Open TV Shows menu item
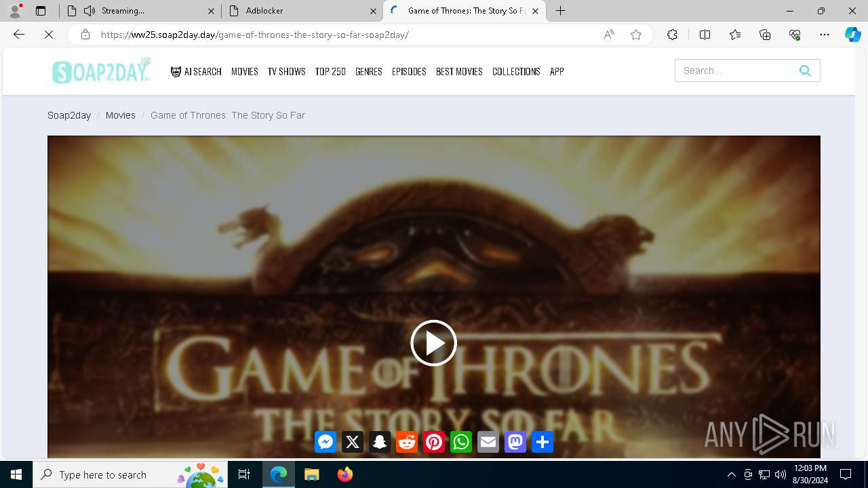868x488 pixels. coord(286,71)
